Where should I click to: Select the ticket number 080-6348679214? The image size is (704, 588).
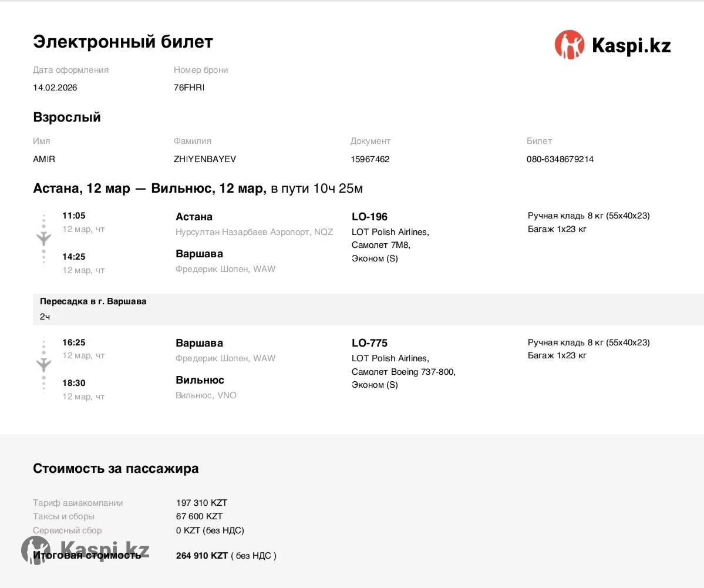[x=560, y=159]
